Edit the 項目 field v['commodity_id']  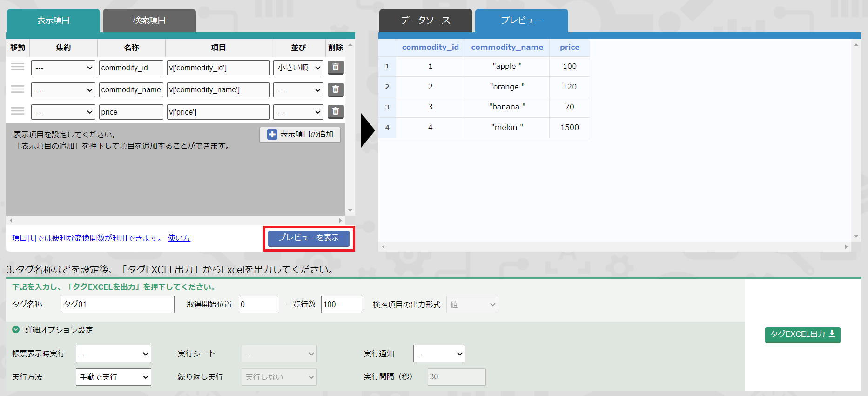coord(218,68)
